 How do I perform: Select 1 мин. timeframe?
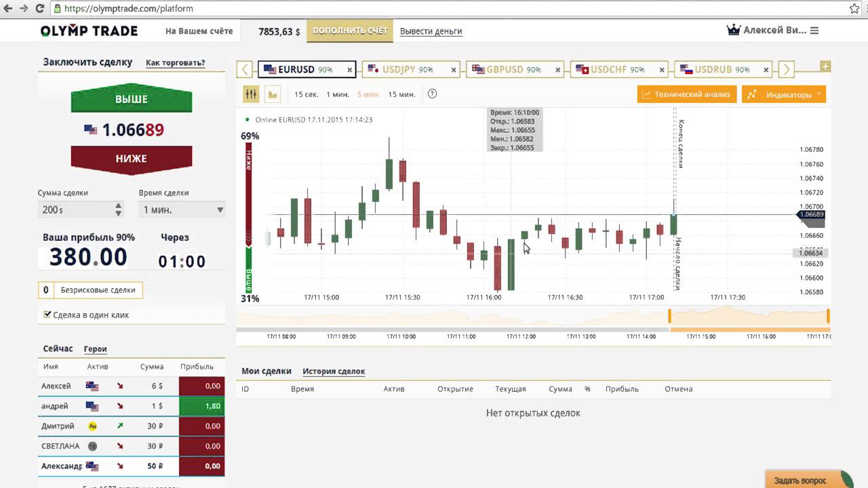pos(337,94)
